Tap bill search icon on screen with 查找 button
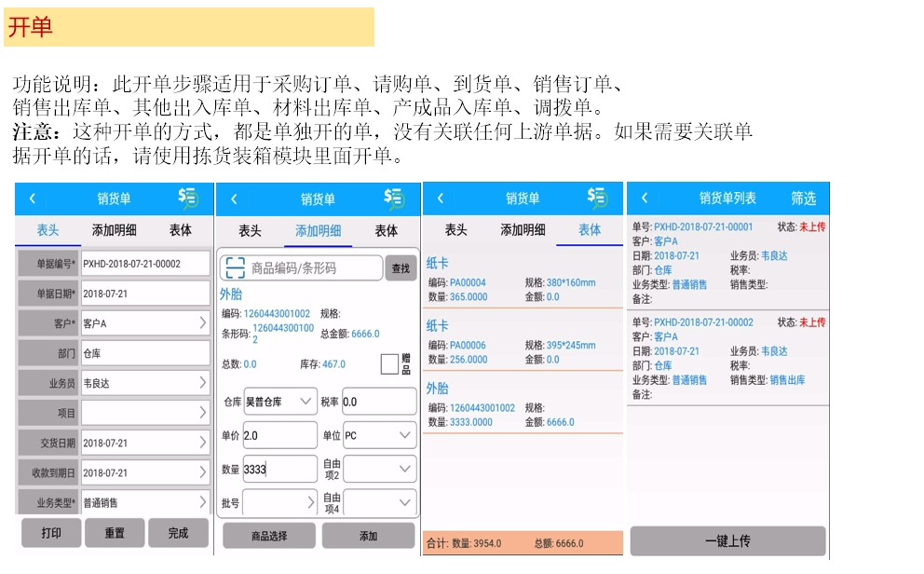The width and height of the screenshot is (924, 574). click(x=394, y=198)
